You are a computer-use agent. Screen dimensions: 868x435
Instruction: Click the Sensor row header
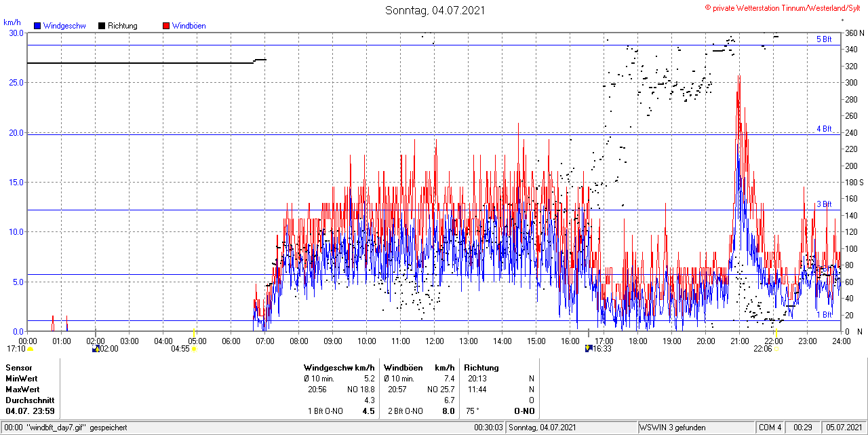[19, 368]
